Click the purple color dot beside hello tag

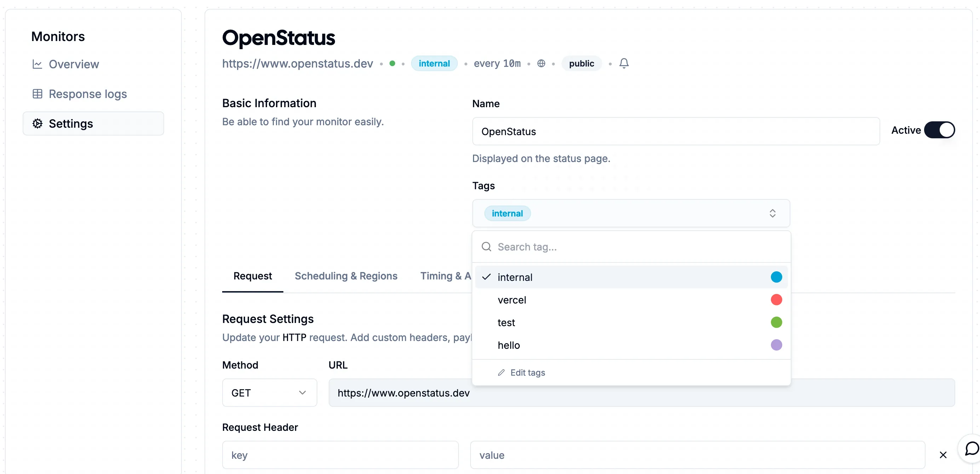[x=777, y=345]
